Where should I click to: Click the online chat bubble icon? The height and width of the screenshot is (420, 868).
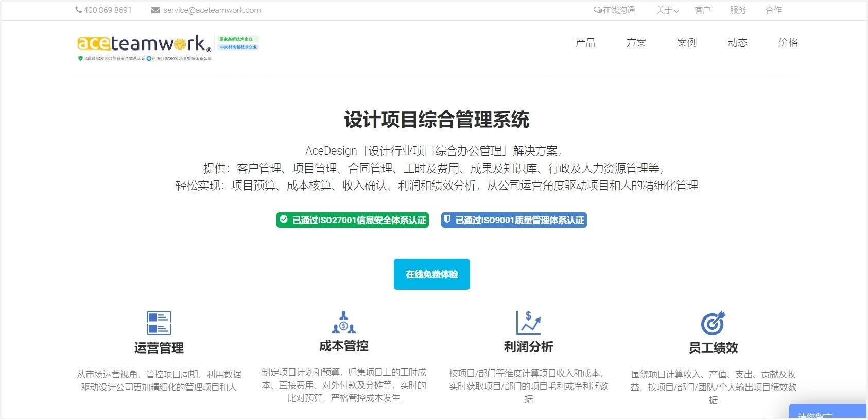pos(597,10)
